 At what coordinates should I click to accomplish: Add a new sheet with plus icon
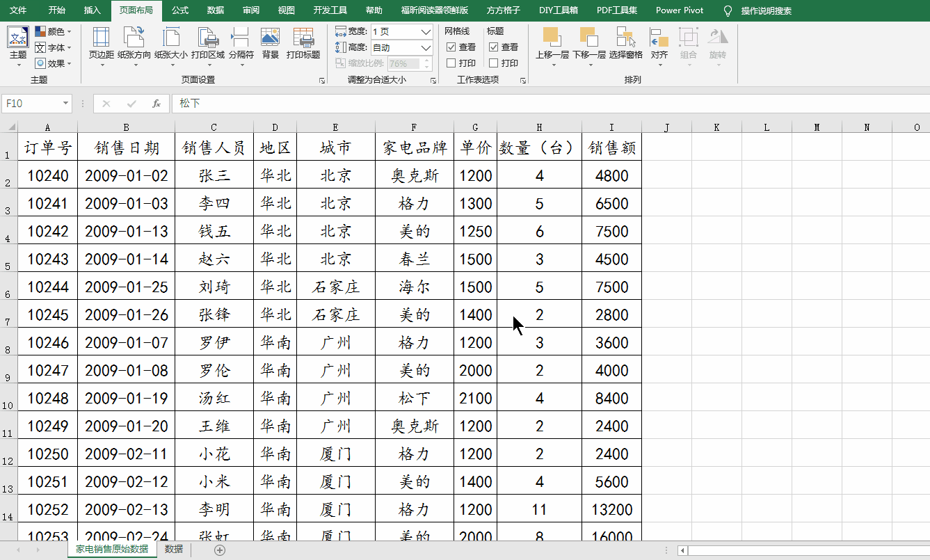pos(220,550)
